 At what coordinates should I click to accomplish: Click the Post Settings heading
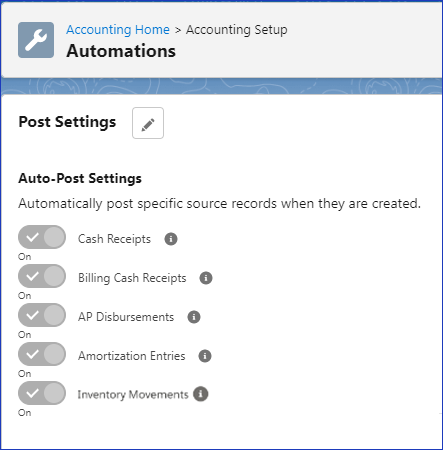(x=67, y=122)
